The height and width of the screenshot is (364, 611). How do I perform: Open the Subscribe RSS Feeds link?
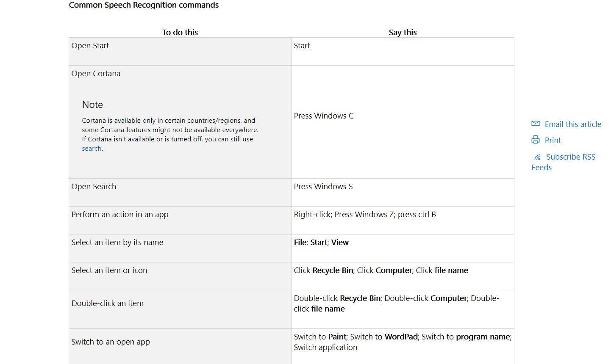click(564, 162)
